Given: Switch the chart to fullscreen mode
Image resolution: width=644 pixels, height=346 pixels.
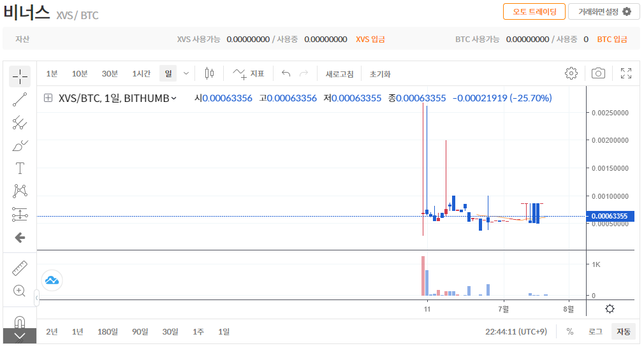Looking at the screenshot, I should [626, 73].
